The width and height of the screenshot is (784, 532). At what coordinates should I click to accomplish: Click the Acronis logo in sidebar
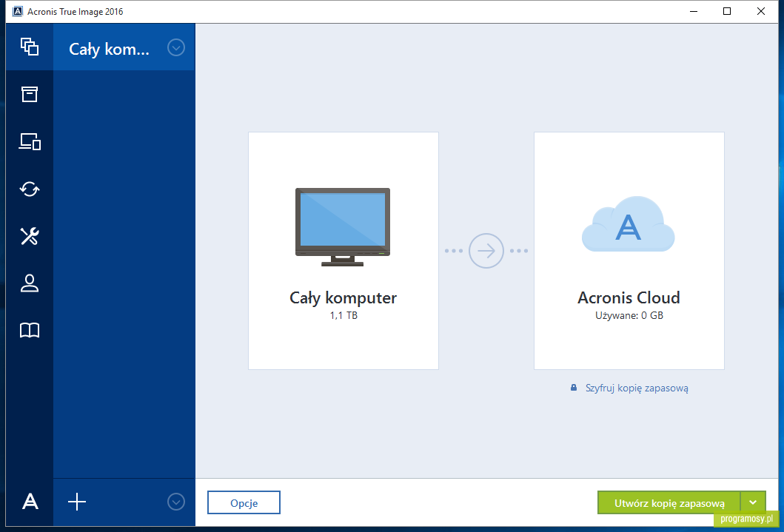pos(30,501)
